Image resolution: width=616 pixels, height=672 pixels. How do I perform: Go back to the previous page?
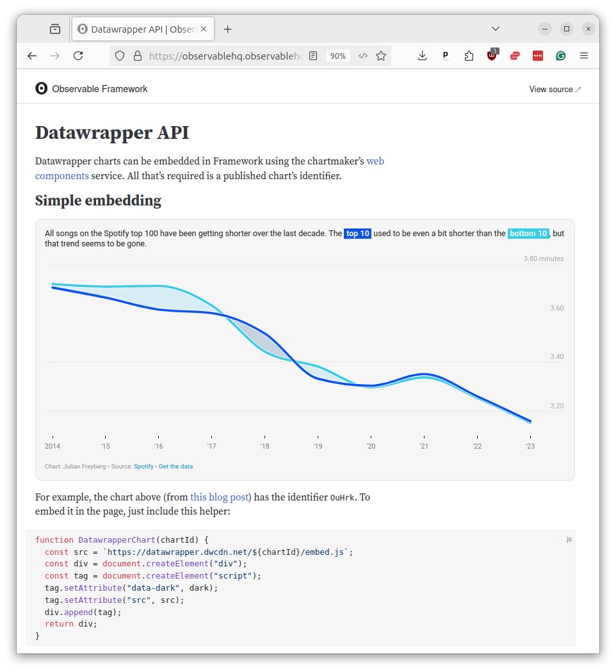click(32, 56)
